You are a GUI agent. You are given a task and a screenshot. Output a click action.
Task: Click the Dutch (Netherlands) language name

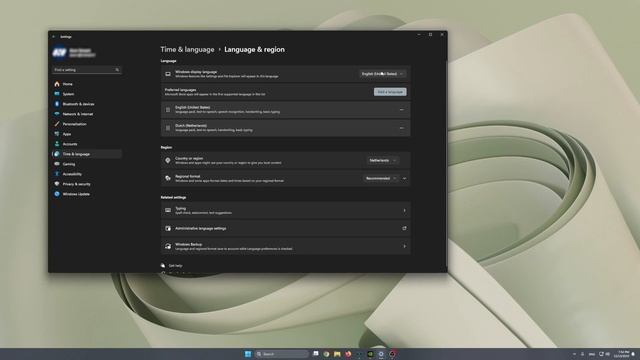pyautogui.click(x=191, y=126)
